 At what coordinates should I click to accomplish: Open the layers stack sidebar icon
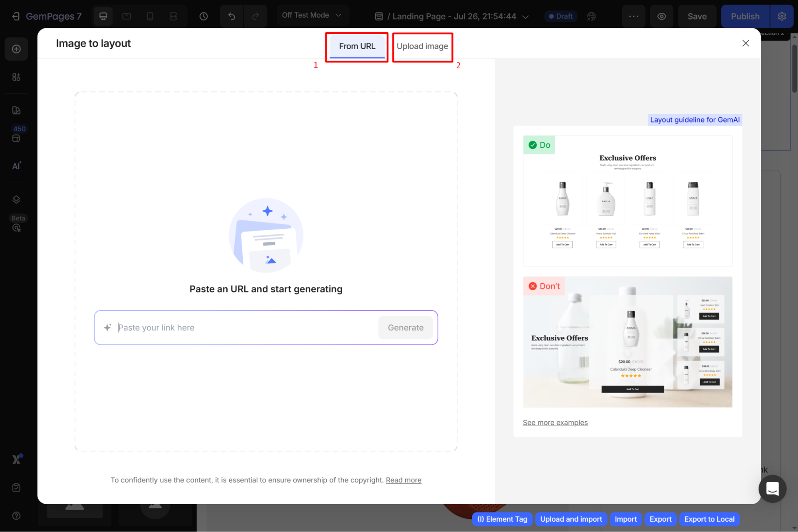point(16,200)
